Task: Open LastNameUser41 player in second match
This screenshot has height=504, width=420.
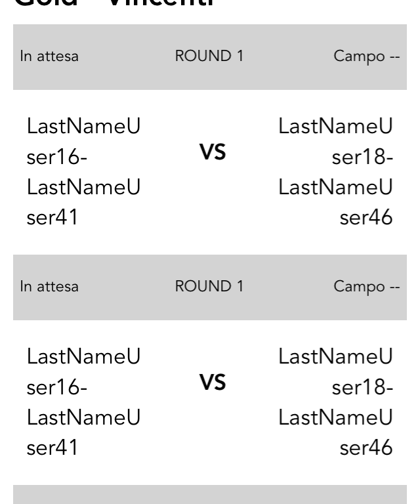Action: [83, 432]
